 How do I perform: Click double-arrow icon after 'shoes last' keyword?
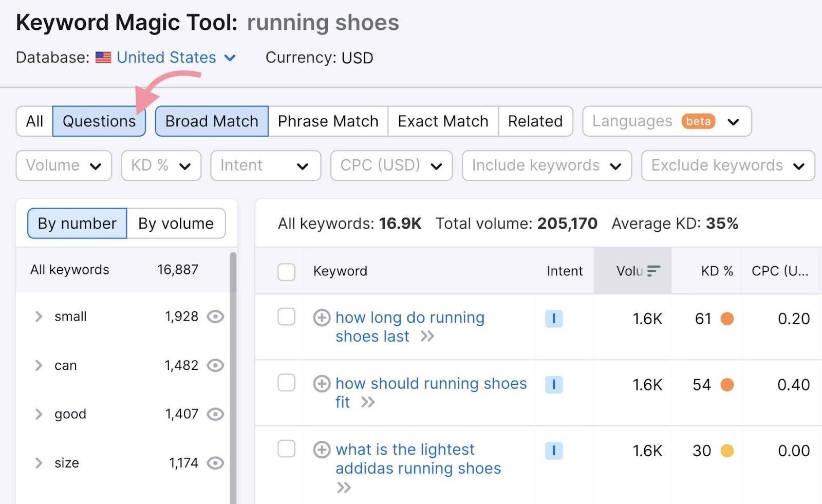[427, 337]
